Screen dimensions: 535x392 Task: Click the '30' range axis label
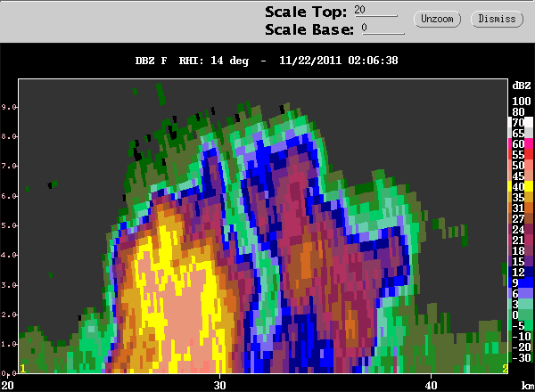(x=219, y=385)
